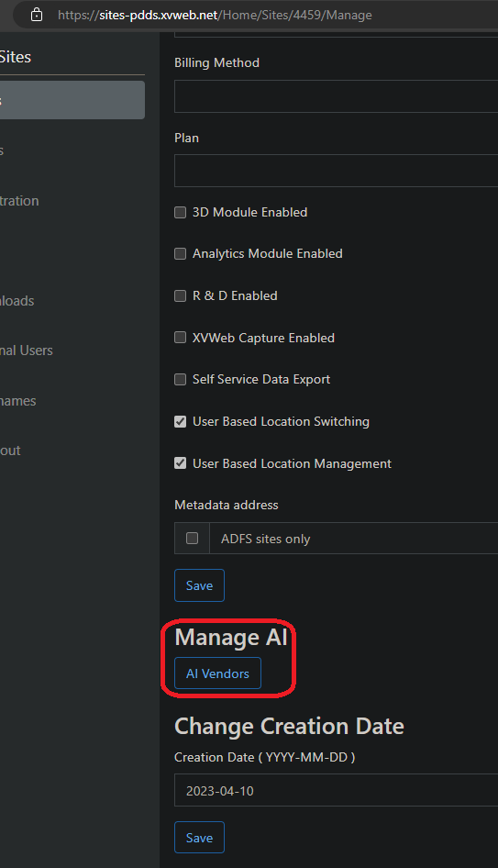Tick the R & D Enabled checkbox
The image size is (498, 868).
click(181, 295)
